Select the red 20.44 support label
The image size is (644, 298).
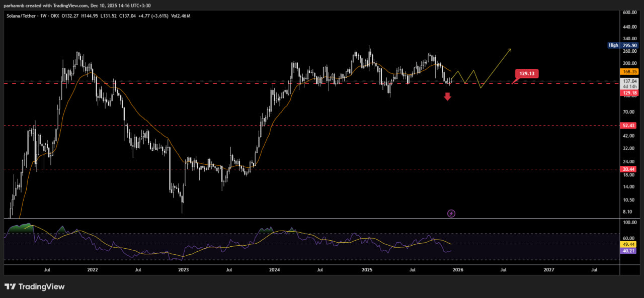pos(630,169)
